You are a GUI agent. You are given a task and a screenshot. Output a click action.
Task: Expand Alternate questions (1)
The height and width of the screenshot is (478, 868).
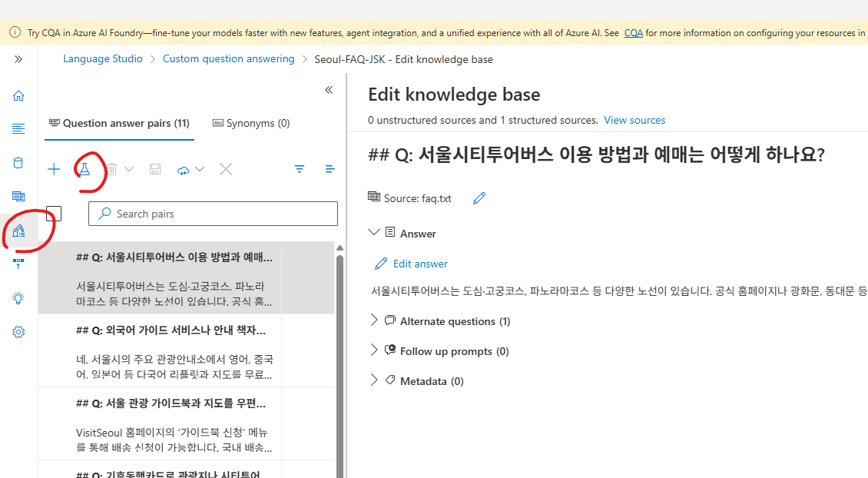tap(374, 320)
